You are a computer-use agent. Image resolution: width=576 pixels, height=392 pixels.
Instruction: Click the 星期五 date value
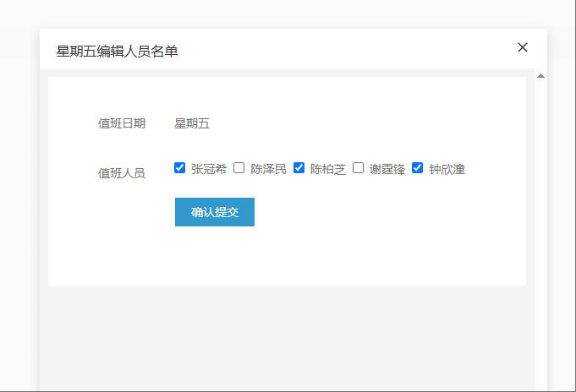point(192,123)
